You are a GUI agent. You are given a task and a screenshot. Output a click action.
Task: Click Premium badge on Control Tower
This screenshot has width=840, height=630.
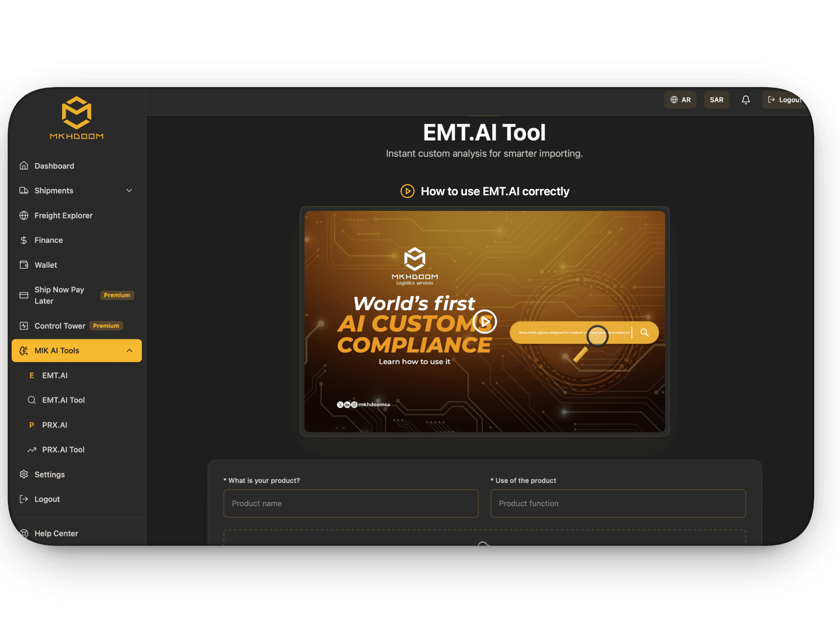pos(106,326)
